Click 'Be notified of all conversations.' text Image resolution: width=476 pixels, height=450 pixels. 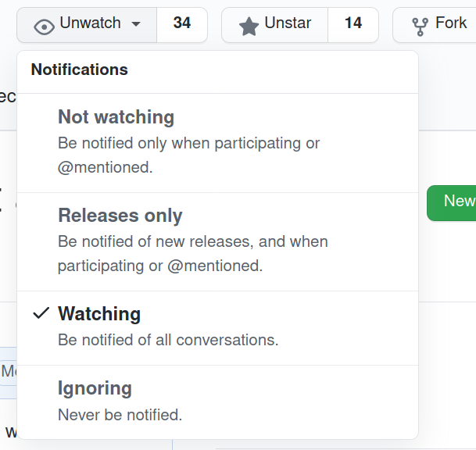(x=168, y=340)
